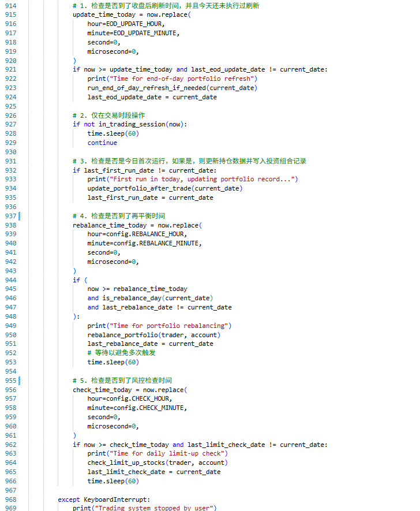Place cursor on the continue keyword
Screen dimensions: 420x511
coord(102,143)
